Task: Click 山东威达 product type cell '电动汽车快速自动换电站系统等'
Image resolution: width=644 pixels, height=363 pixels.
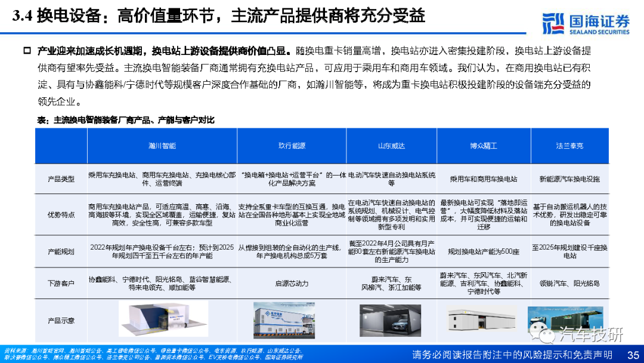Action: point(391,179)
